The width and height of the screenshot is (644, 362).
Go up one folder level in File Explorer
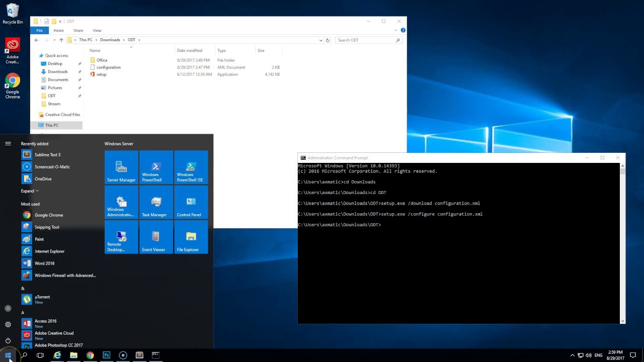tap(61, 40)
